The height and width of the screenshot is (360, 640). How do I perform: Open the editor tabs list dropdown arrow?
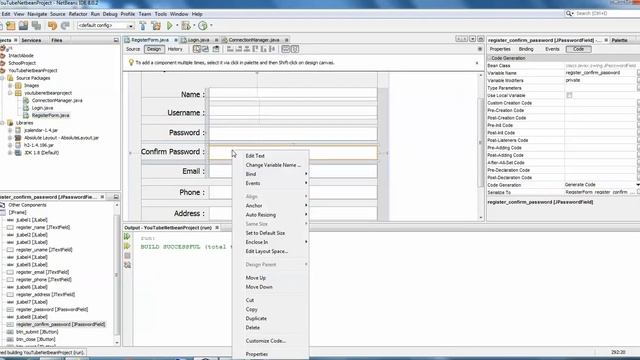point(472,39)
